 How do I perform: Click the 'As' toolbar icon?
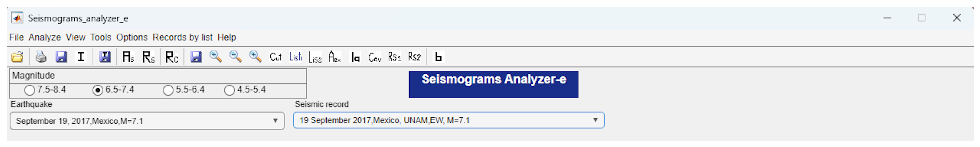[x=128, y=57]
